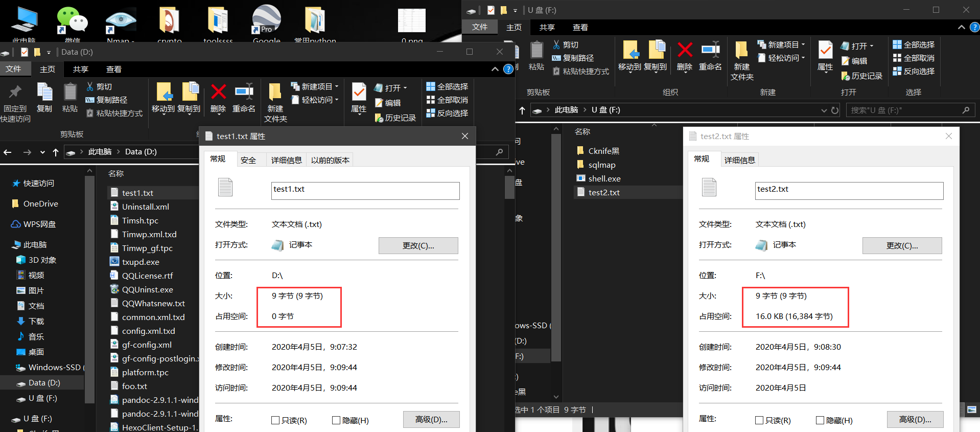Click Delete icon in Data (D:) ribbon
Viewport: 980px width, 432px height.
pyautogui.click(x=218, y=92)
